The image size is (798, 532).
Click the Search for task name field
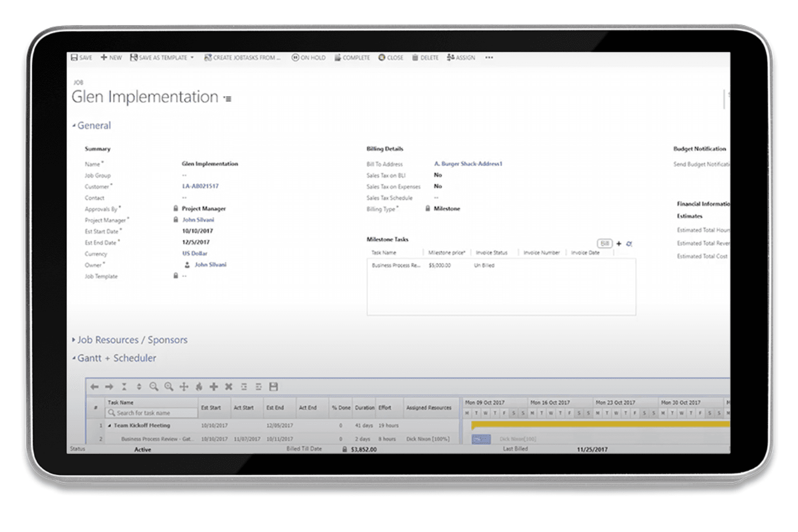pyautogui.click(x=152, y=413)
